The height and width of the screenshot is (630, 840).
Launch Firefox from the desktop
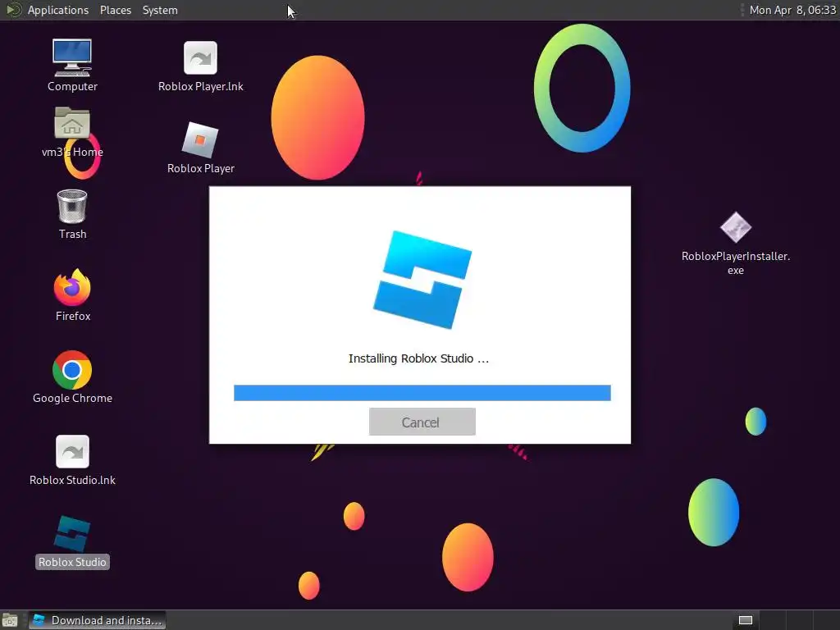72,287
